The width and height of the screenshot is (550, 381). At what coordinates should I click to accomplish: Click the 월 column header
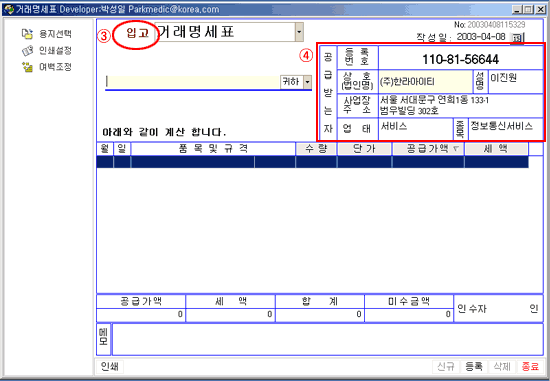[x=105, y=149]
